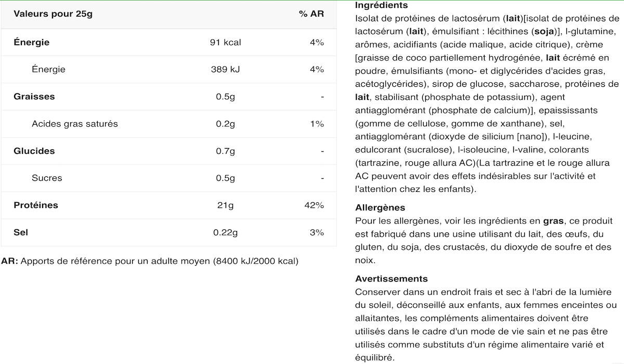
Task: Select the Sucres row label
Action: coord(47,178)
